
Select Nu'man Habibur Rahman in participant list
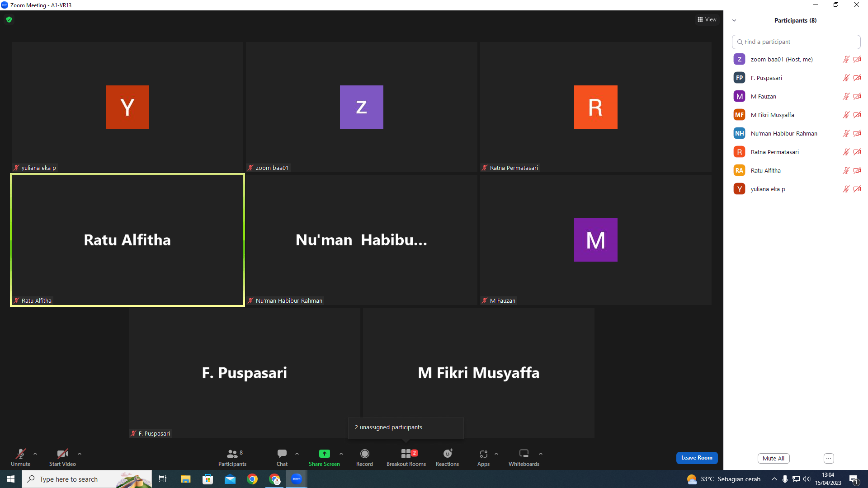coord(796,133)
